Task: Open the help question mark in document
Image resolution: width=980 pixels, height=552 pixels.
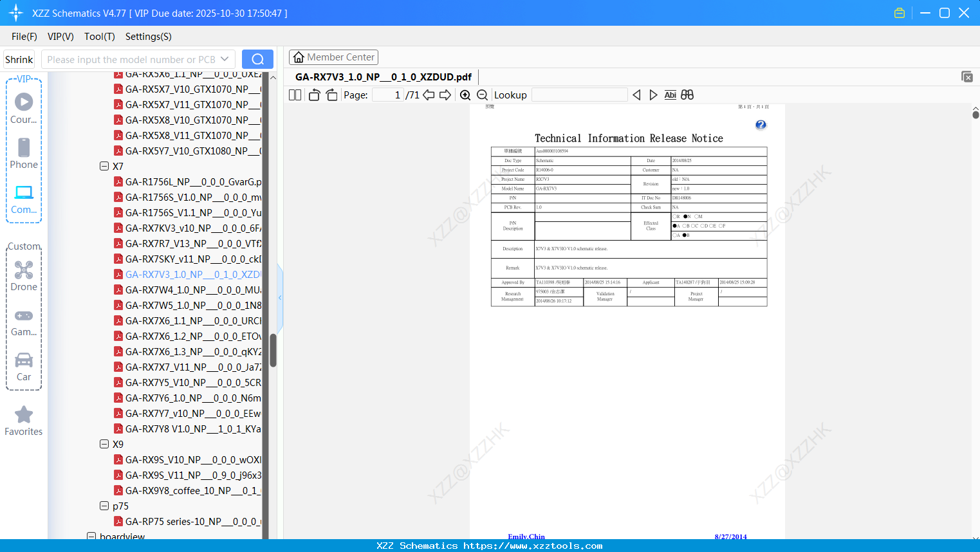Action: (x=761, y=125)
